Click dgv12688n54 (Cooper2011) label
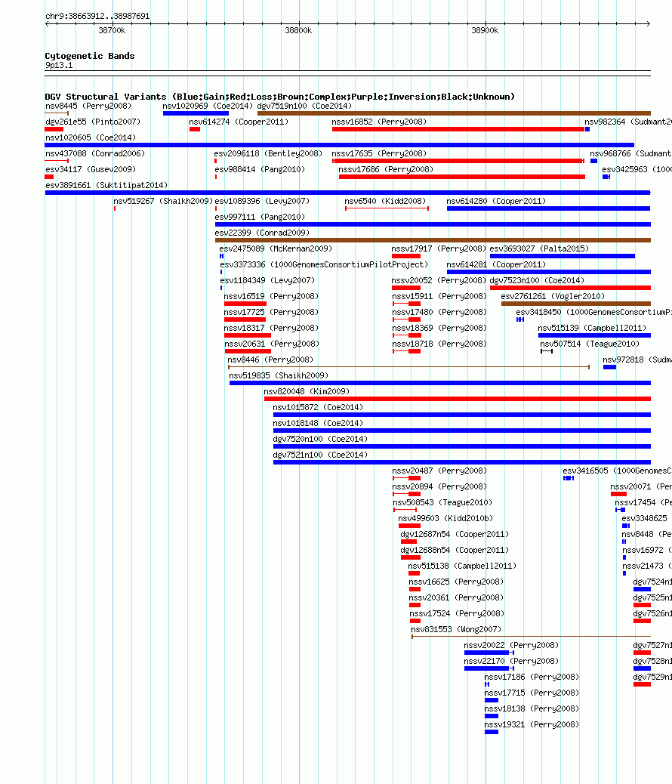 pos(455,550)
